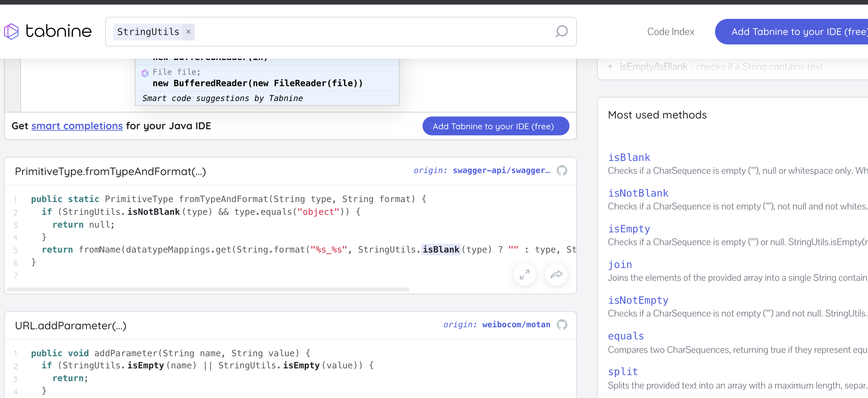Open the weibocom/motan origin link

click(x=516, y=325)
